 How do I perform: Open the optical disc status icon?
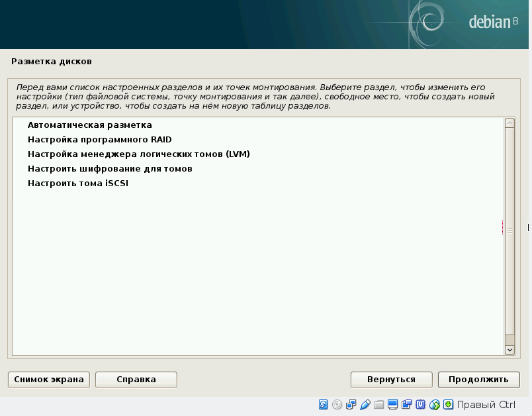337,405
